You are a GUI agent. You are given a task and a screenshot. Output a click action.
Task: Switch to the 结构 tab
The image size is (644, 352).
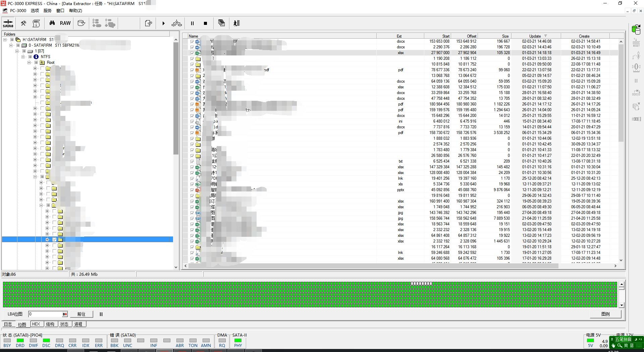point(50,324)
